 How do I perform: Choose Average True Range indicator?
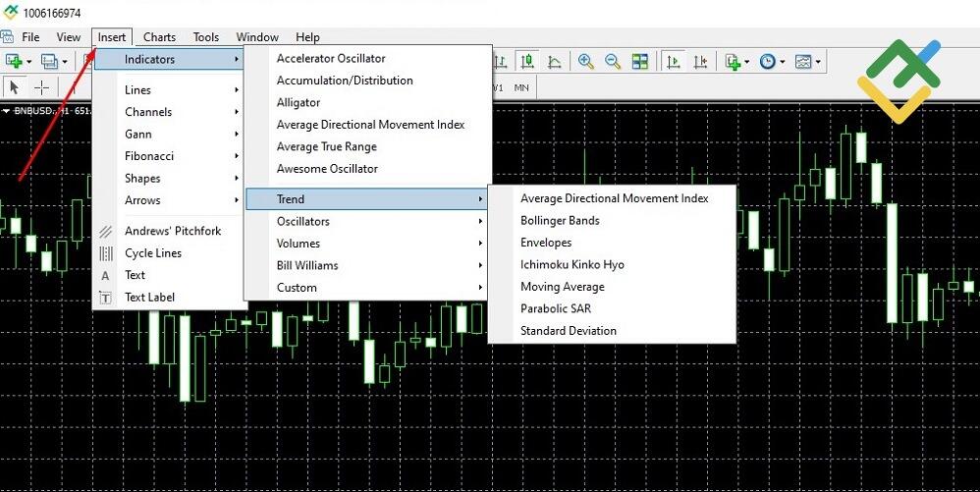pos(326,146)
